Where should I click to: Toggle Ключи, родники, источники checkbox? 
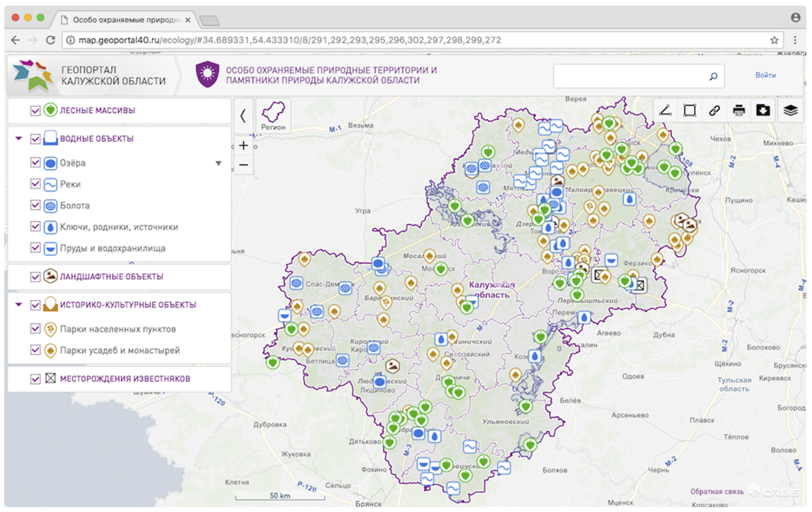(35, 226)
